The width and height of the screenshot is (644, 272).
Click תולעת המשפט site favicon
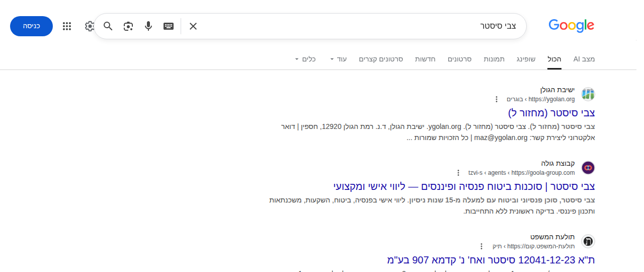coord(588,241)
